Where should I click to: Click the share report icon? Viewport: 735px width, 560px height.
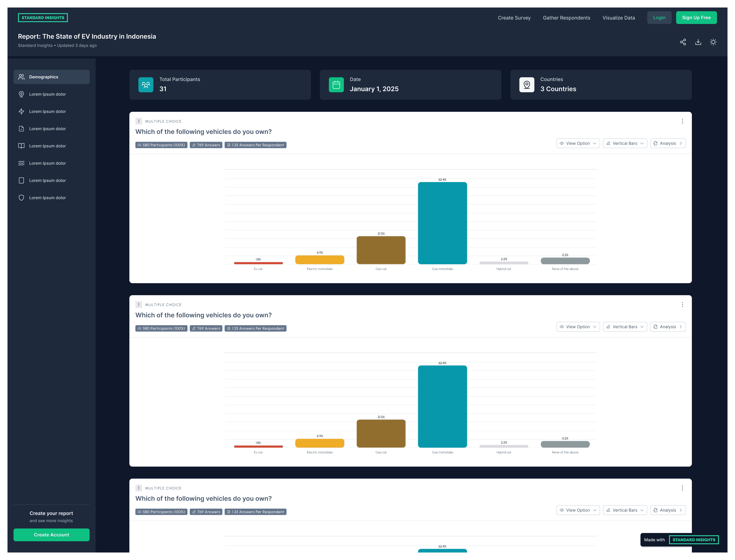pos(683,42)
